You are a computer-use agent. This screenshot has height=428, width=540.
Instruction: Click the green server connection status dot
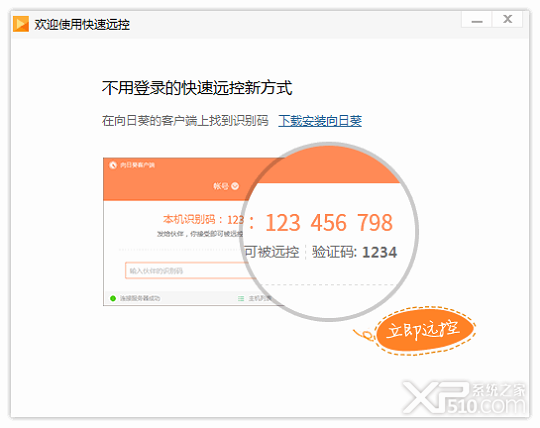[113, 298]
